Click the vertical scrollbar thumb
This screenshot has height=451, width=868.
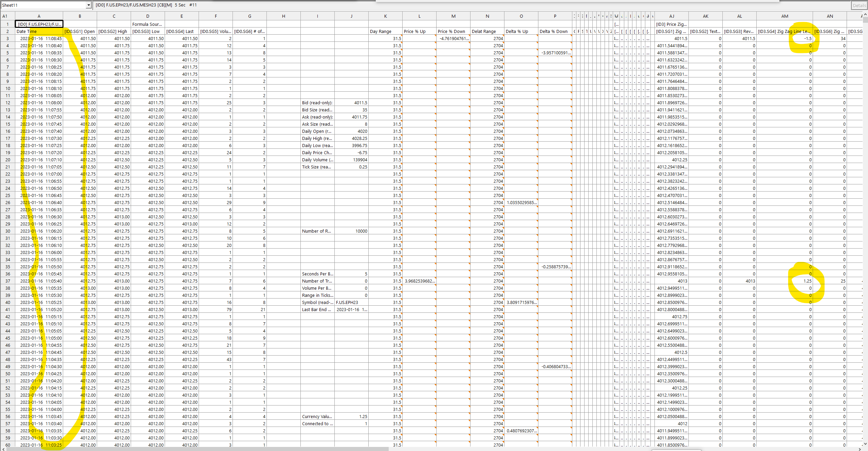click(865, 20)
